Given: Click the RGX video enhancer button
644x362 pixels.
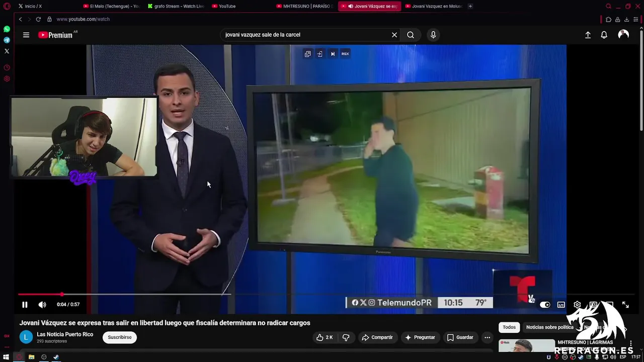Looking at the screenshot, I should 345,54.
